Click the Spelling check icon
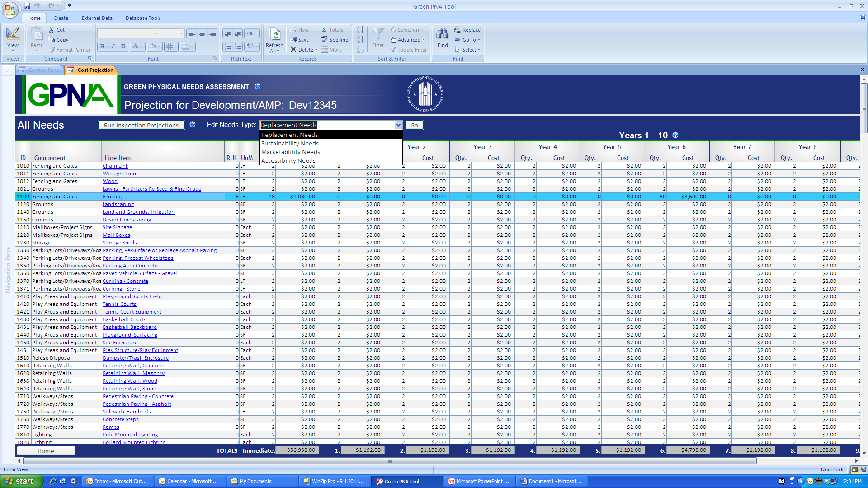 [x=325, y=40]
